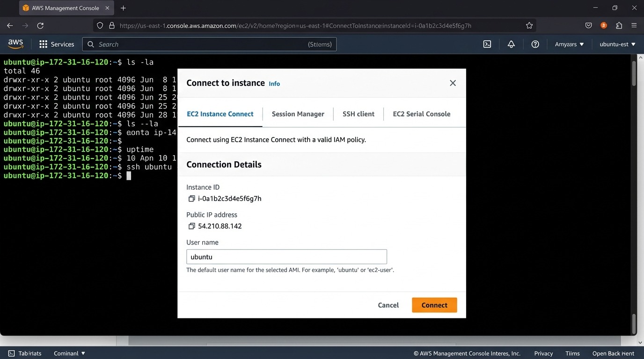This screenshot has height=359, width=644.
Task: Click the AWS console search box
Action: coord(209,44)
